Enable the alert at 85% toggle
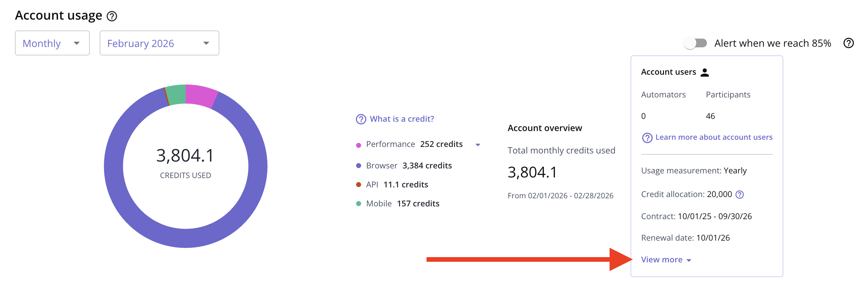868x287 pixels. pyautogui.click(x=695, y=43)
